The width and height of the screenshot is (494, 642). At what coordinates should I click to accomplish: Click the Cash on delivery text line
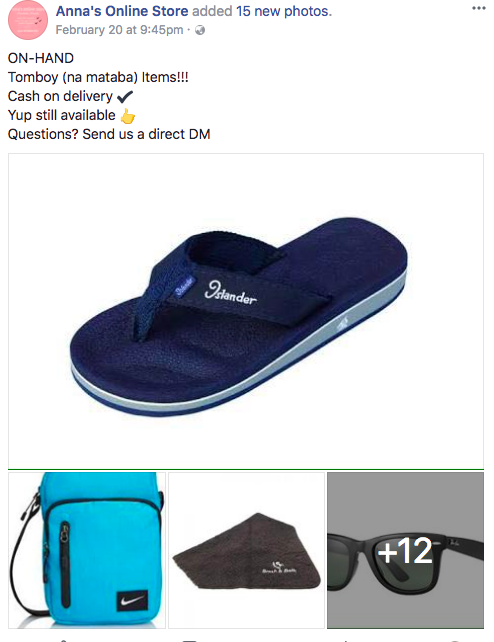coord(60,96)
